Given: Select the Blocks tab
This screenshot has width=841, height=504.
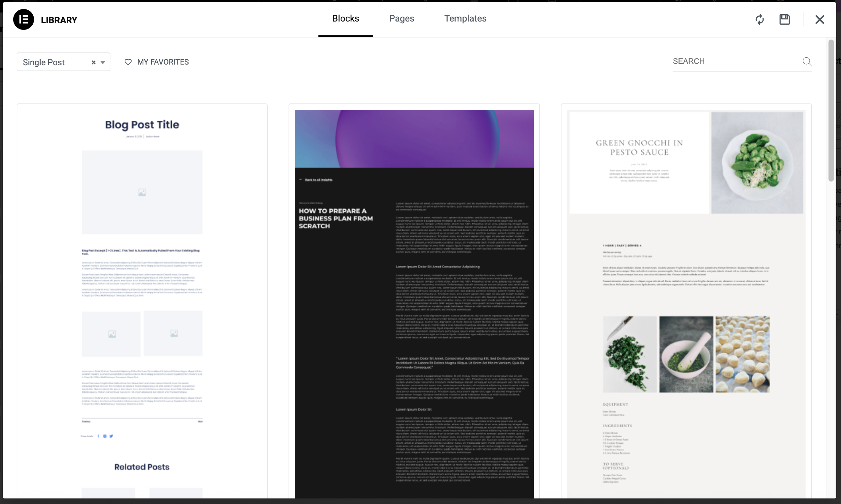Looking at the screenshot, I should 345,19.
